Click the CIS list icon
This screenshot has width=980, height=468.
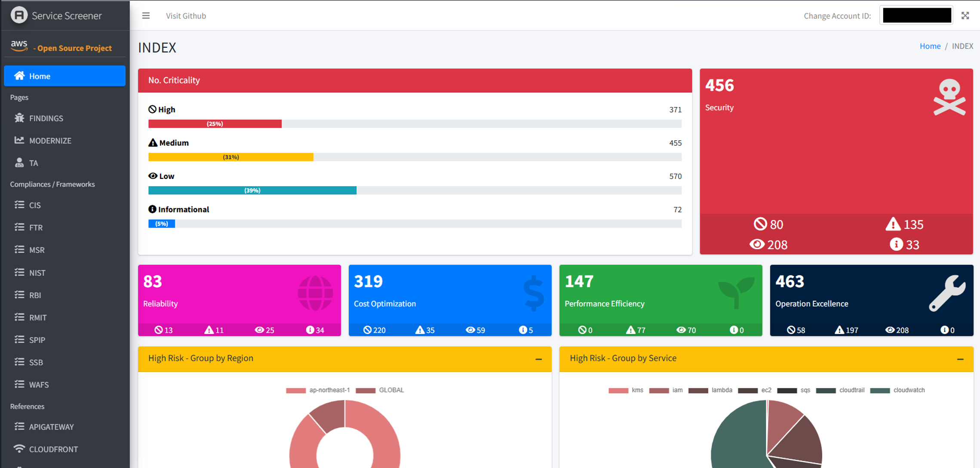tap(19, 205)
